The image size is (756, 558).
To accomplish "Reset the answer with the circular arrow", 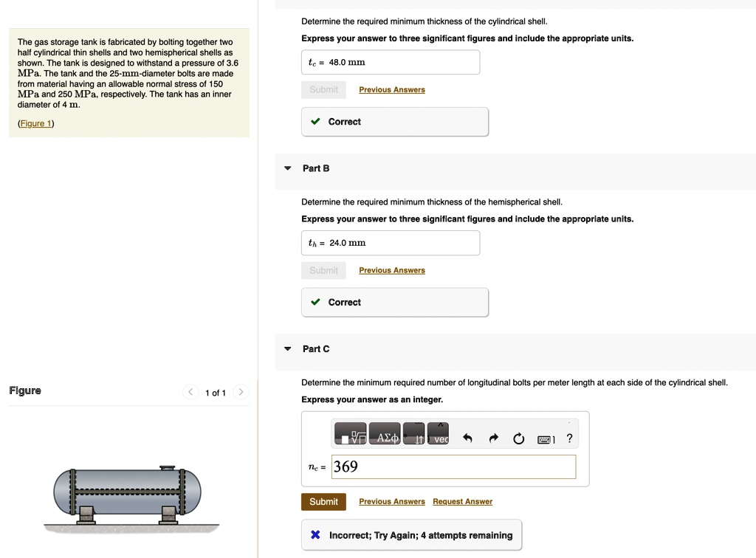I will 518,439.
